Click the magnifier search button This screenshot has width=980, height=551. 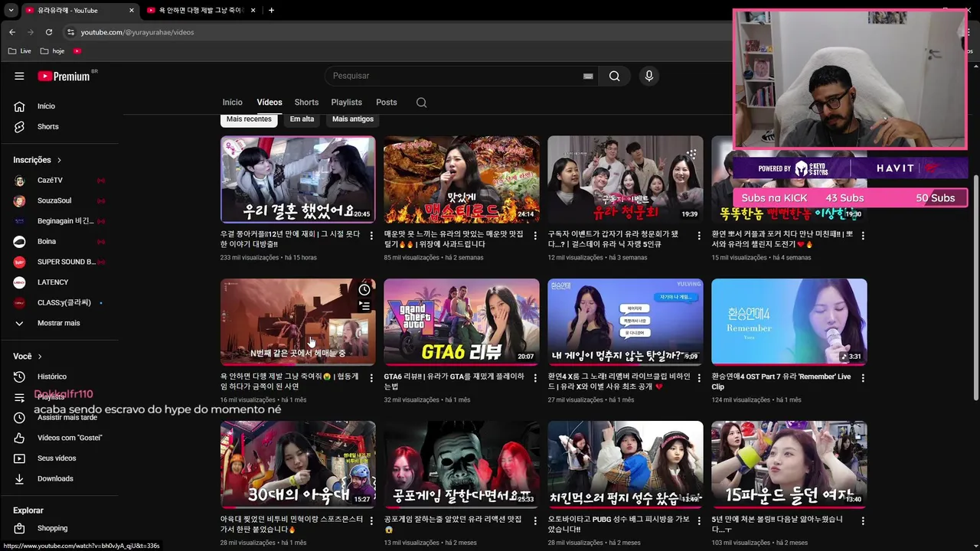(x=614, y=76)
